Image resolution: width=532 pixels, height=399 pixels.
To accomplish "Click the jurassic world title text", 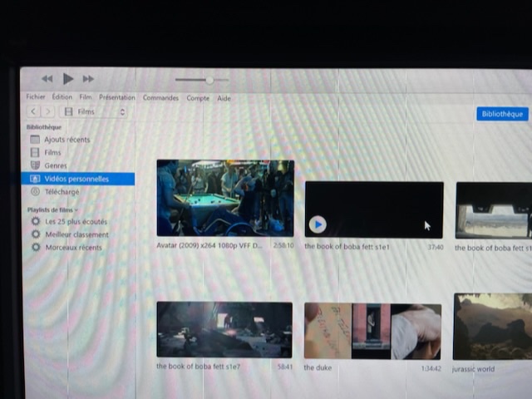I will point(473,369).
